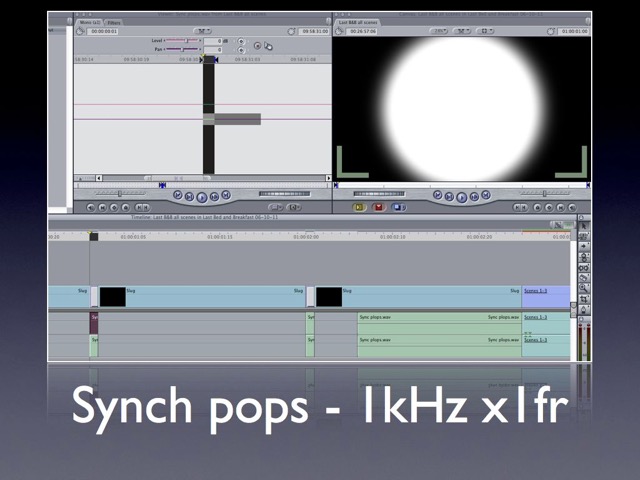The height and width of the screenshot is (480, 640).
Task: Click the Canvas Add Marker button
Action: click(x=538, y=208)
